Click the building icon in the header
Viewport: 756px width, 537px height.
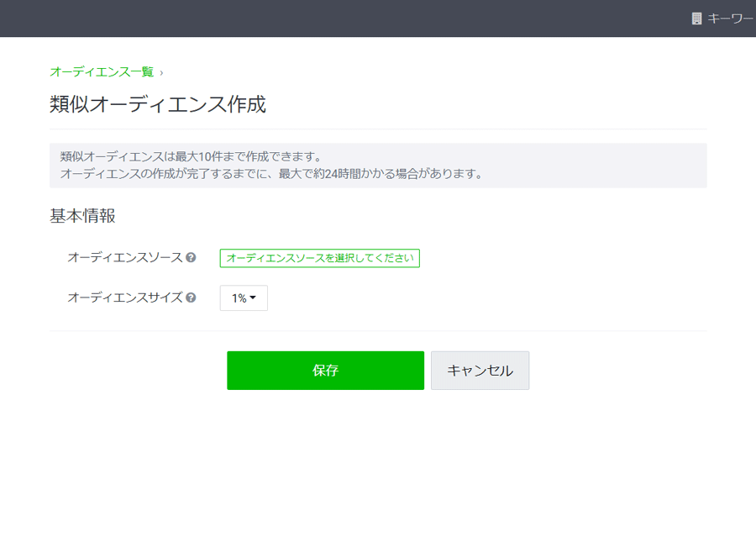[x=696, y=18]
